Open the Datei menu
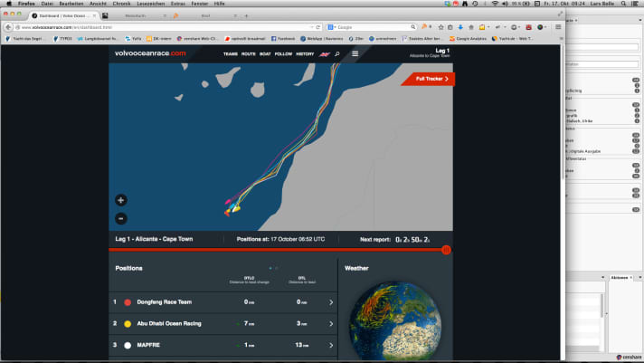Image resolution: width=644 pixels, height=363 pixels. point(47,4)
